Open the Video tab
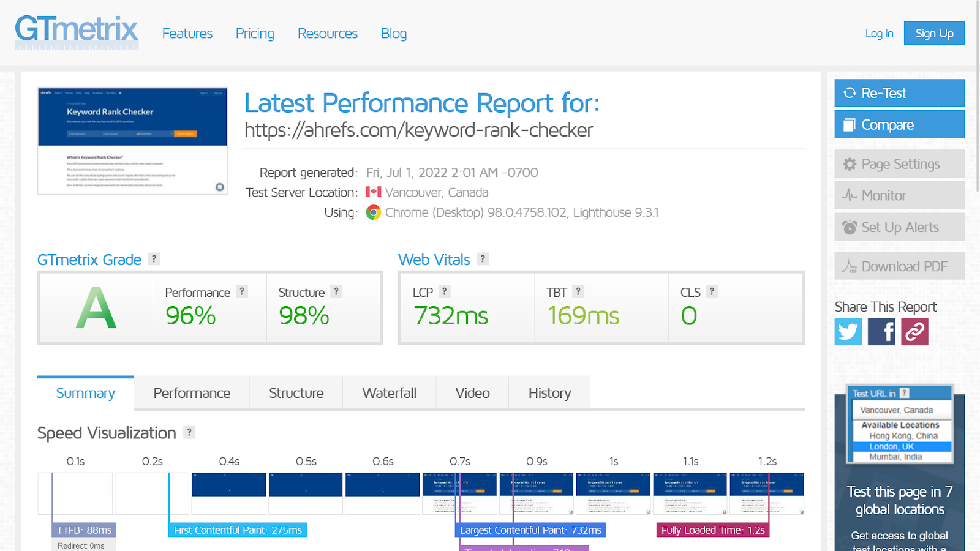The width and height of the screenshot is (980, 551). click(472, 392)
